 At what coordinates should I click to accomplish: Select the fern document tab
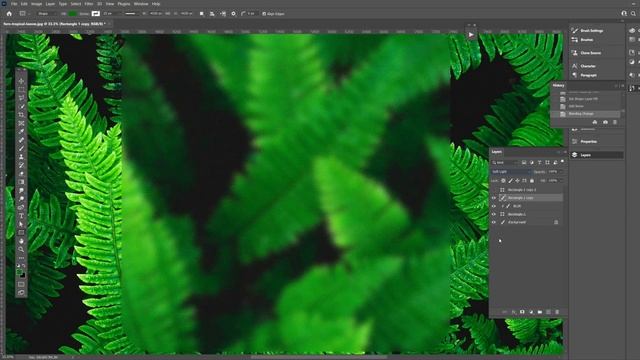(x=54, y=24)
